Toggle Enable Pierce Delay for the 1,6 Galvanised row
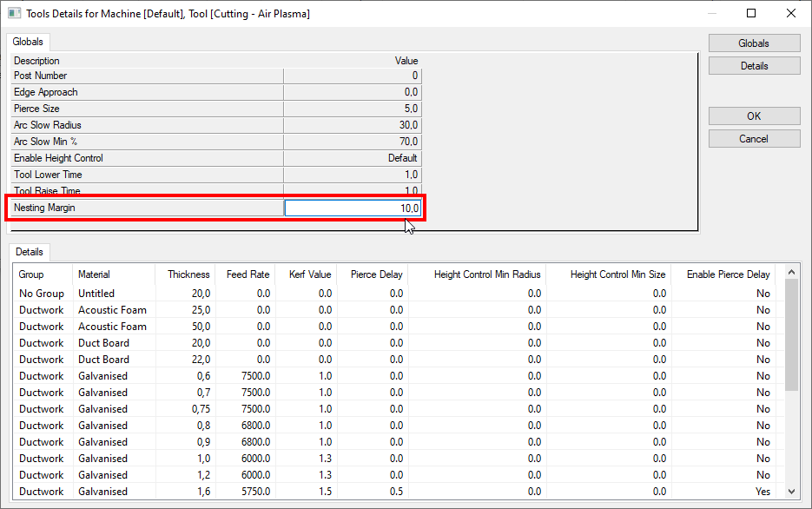This screenshot has width=812, height=509. 762,491
